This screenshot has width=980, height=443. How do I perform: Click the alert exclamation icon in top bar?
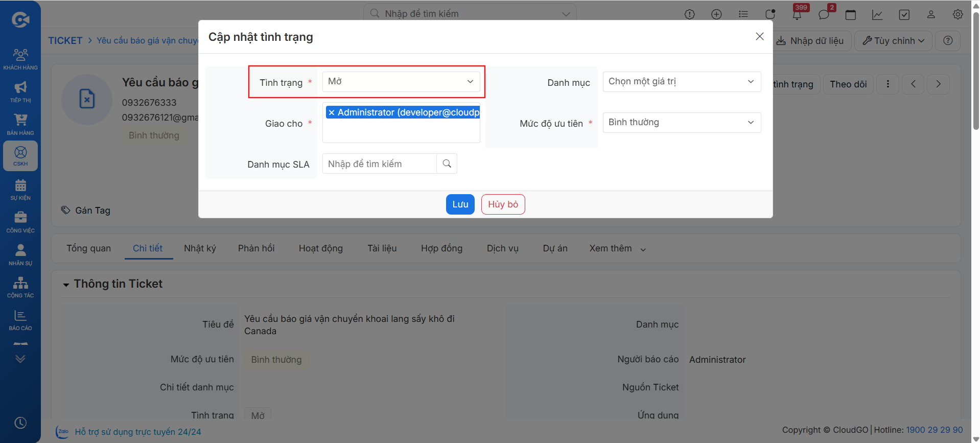click(690, 14)
